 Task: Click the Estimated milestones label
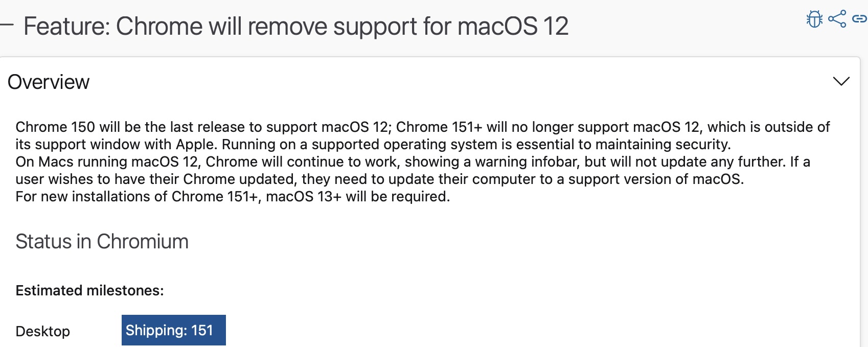(89, 290)
